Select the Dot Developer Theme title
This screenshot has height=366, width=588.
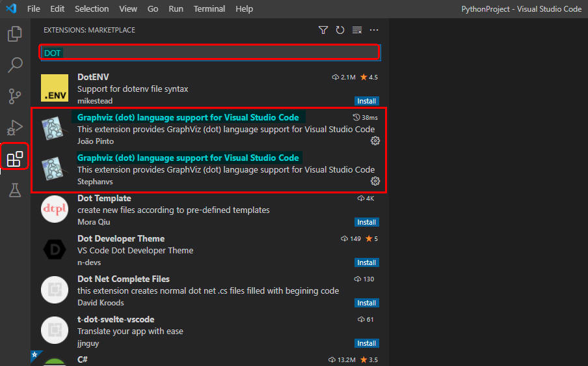pyautogui.click(x=121, y=239)
